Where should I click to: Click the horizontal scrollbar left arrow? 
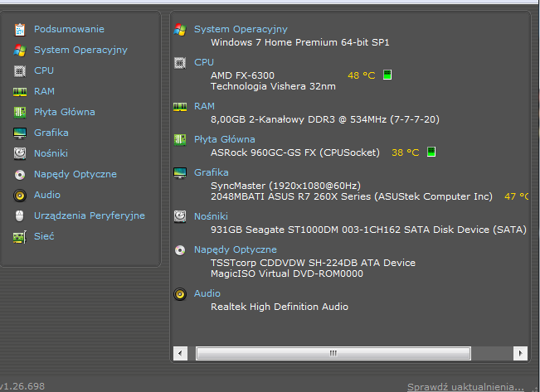[x=180, y=353]
